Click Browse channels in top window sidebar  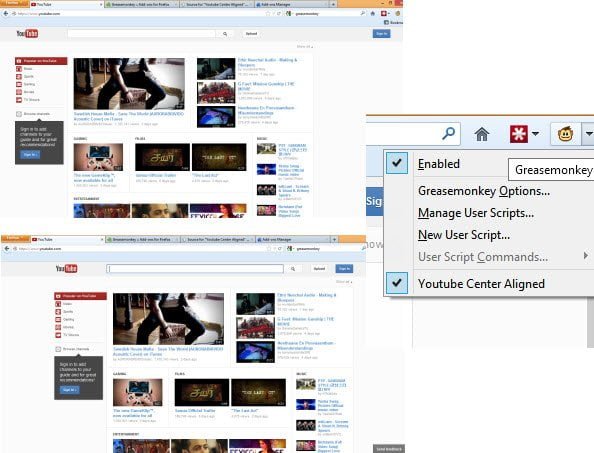tap(33, 114)
